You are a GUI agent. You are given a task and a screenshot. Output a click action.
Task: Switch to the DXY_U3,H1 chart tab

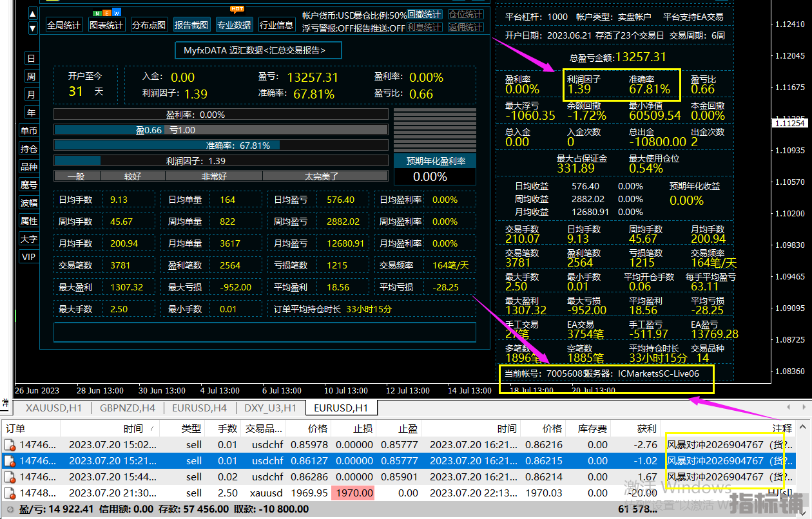point(270,408)
